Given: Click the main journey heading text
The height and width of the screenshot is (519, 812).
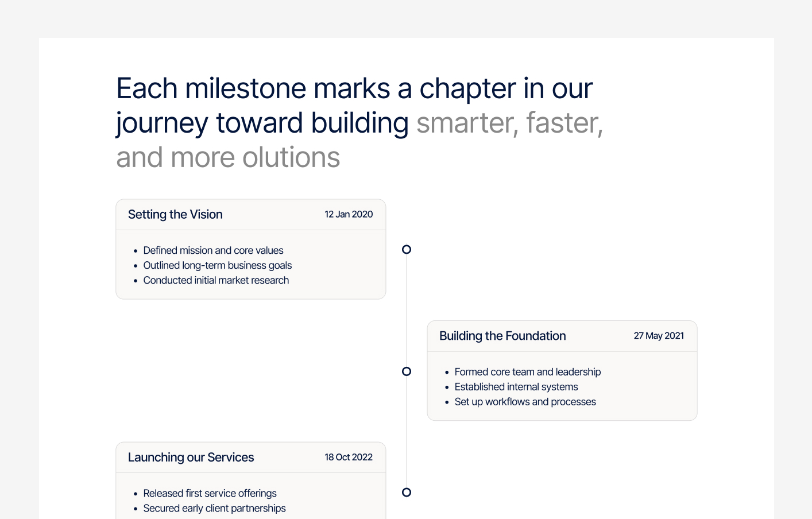Looking at the screenshot, I should [354, 122].
